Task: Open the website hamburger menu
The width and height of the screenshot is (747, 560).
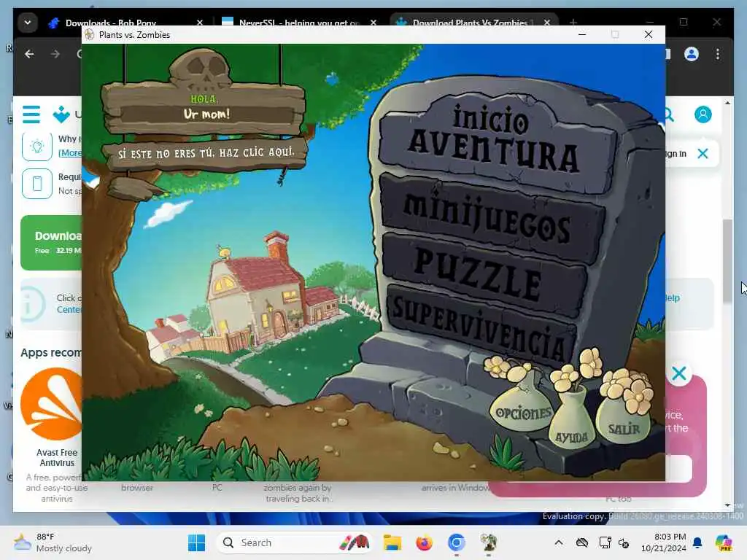Action: point(31,114)
